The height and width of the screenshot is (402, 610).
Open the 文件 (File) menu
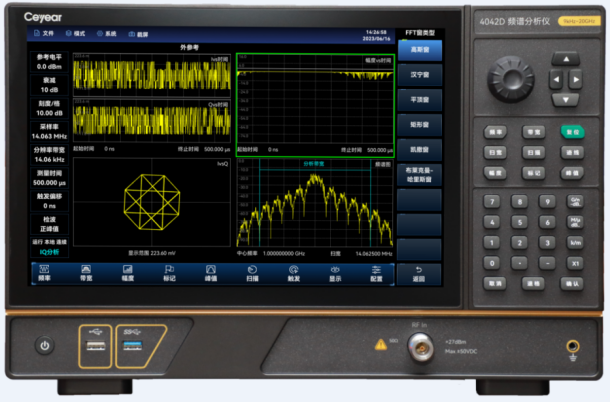pyautogui.click(x=44, y=34)
